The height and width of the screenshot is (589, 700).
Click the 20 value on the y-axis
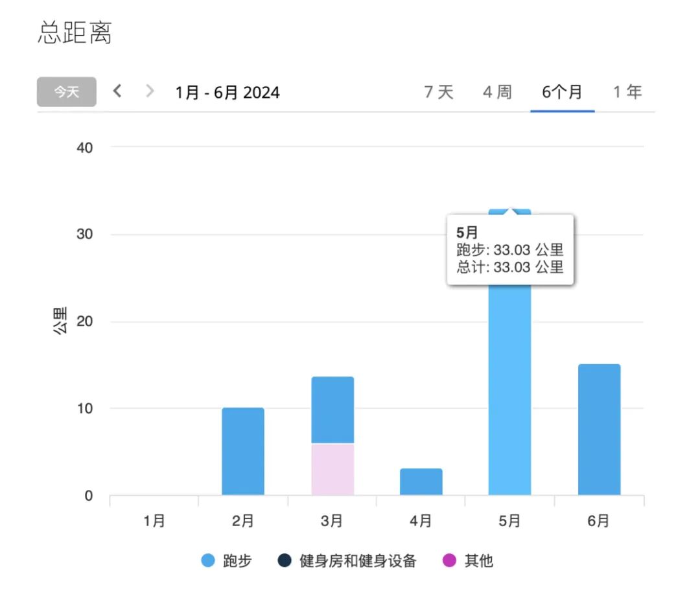click(84, 321)
